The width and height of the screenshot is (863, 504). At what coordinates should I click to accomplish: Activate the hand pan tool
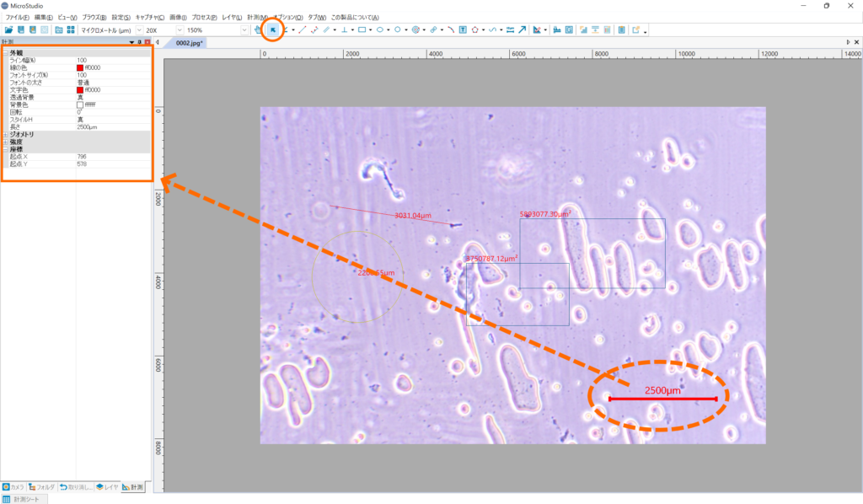(258, 29)
